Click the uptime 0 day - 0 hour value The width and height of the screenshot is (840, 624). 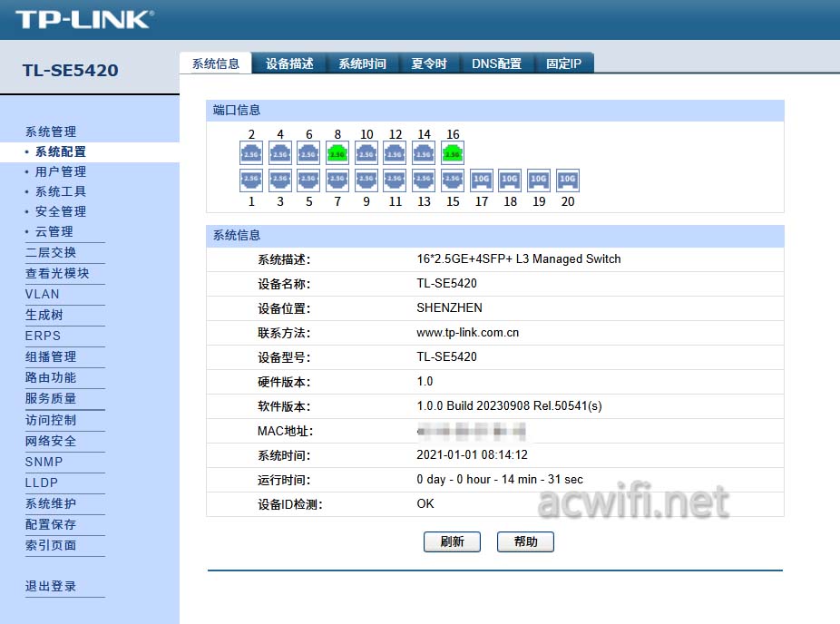[500, 480]
